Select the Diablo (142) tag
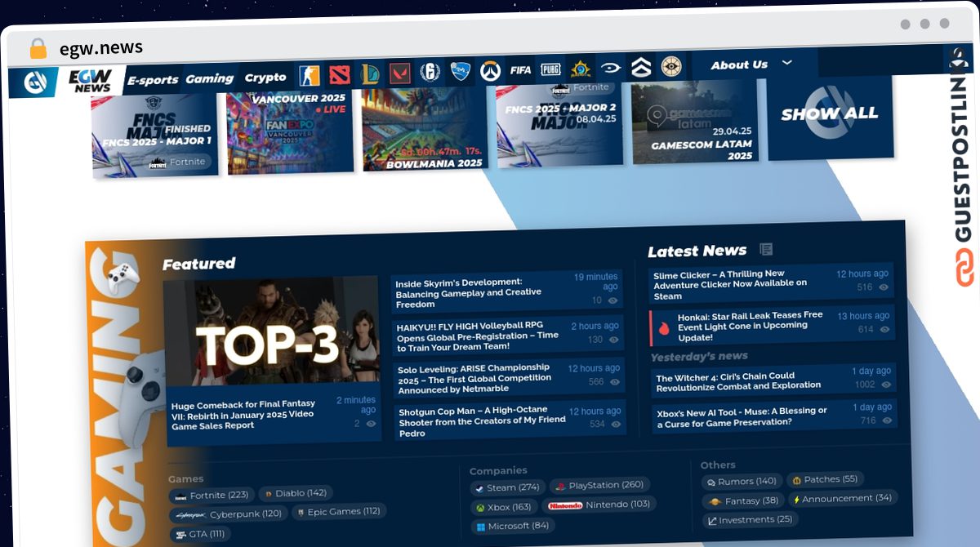This screenshot has height=547, width=980. pyautogui.click(x=296, y=493)
